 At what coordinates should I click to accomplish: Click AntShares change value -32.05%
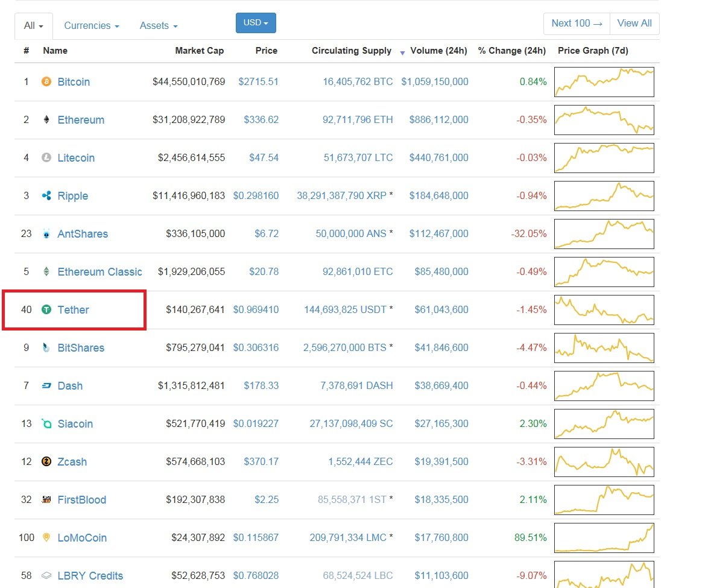point(529,233)
